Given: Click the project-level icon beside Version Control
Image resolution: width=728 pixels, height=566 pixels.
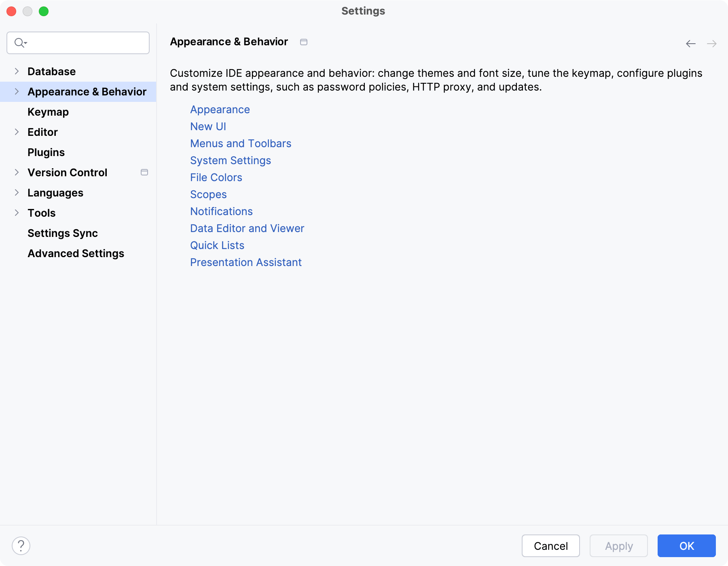Looking at the screenshot, I should tap(144, 173).
